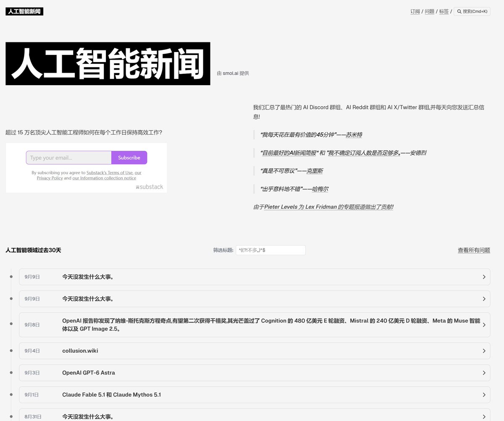Focus the 筛选标题 filter input field
504x421 pixels.
(x=270, y=250)
